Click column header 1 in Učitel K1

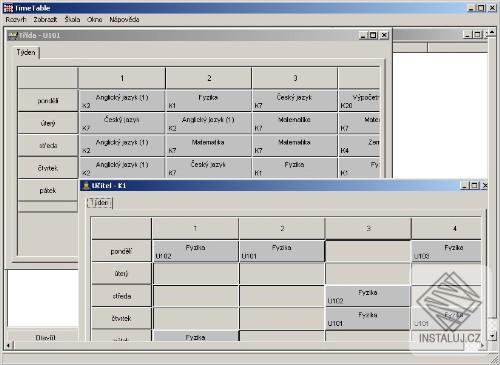click(x=195, y=228)
